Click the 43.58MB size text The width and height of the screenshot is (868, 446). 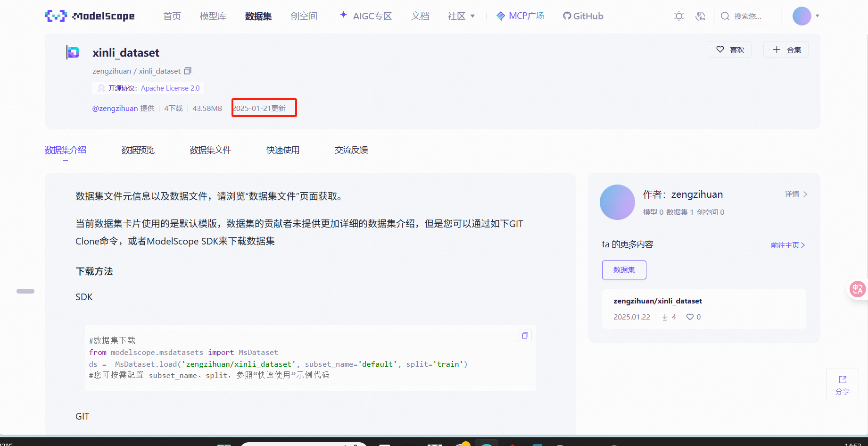[x=207, y=109]
